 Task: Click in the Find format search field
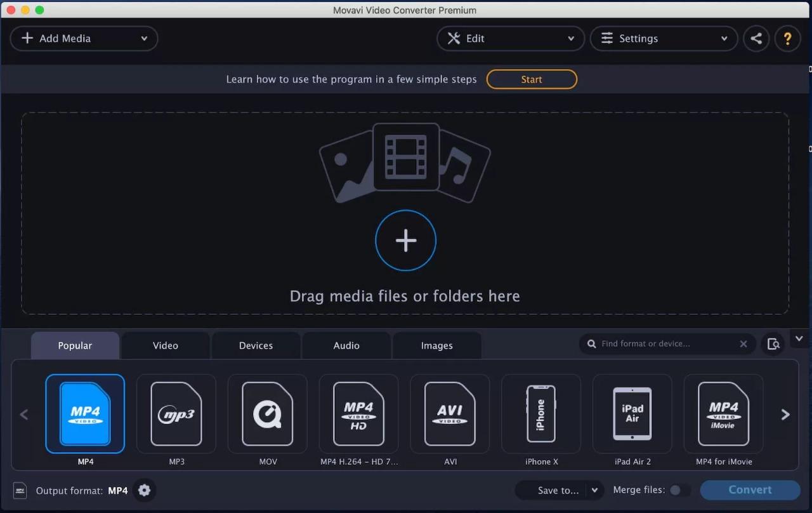point(666,343)
